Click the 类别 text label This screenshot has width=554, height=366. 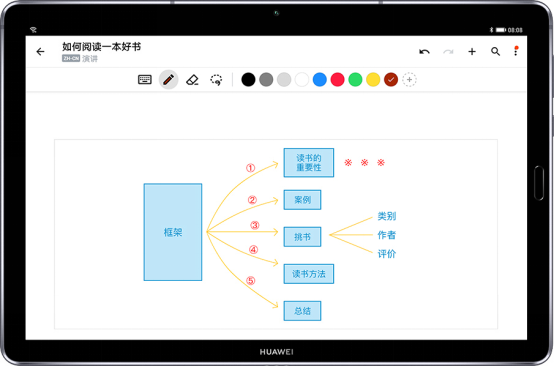(387, 216)
